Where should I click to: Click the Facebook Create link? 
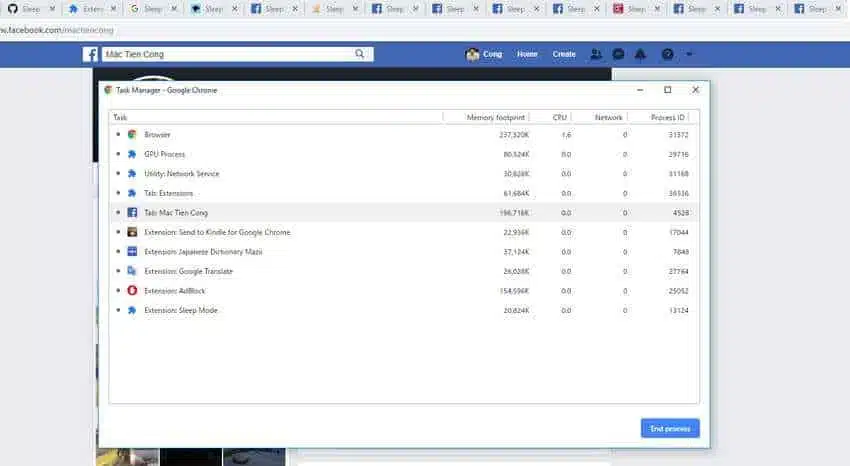pos(564,54)
